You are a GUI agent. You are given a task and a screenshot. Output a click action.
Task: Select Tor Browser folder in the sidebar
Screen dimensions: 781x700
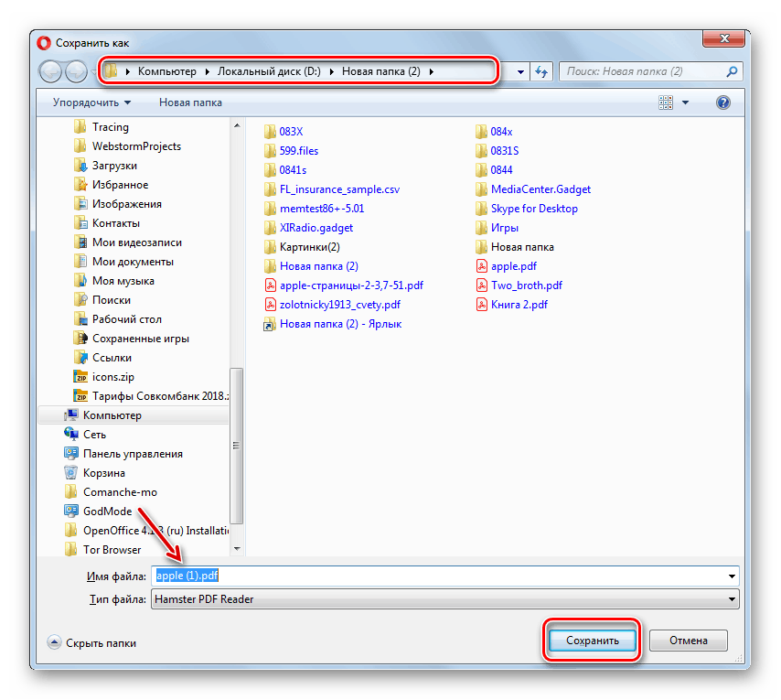coord(112,550)
